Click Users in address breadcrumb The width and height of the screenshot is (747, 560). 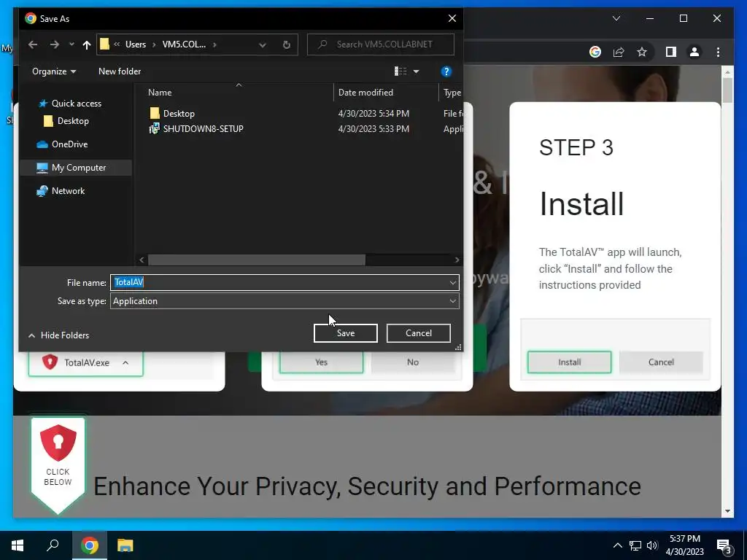[x=136, y=44]
